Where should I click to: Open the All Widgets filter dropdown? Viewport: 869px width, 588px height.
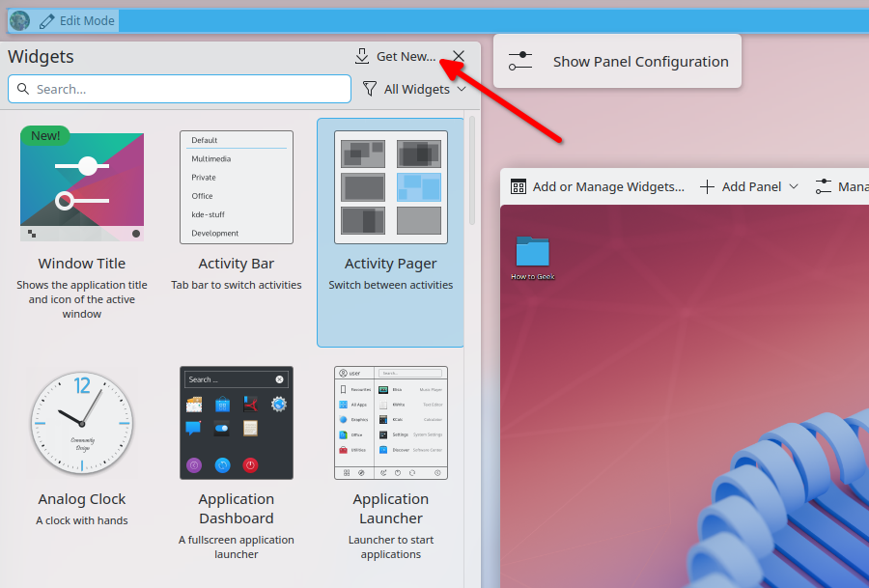pos(414,89)
